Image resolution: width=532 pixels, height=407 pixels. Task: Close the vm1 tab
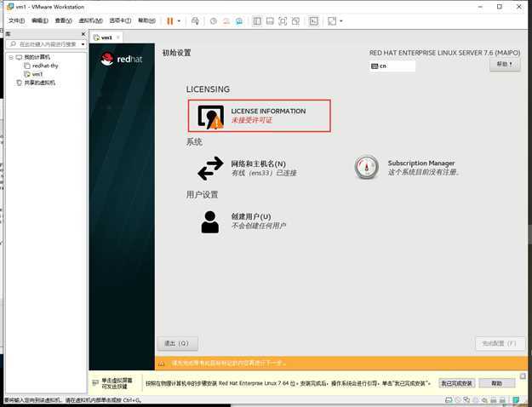tap(117, 37)
